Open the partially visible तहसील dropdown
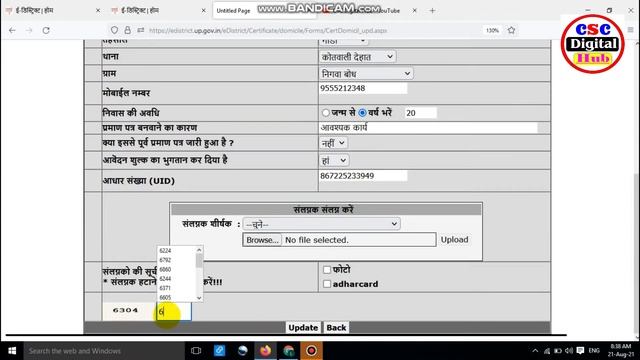The image size is (640, 360). pyautogui.click(x=343, y=41)
